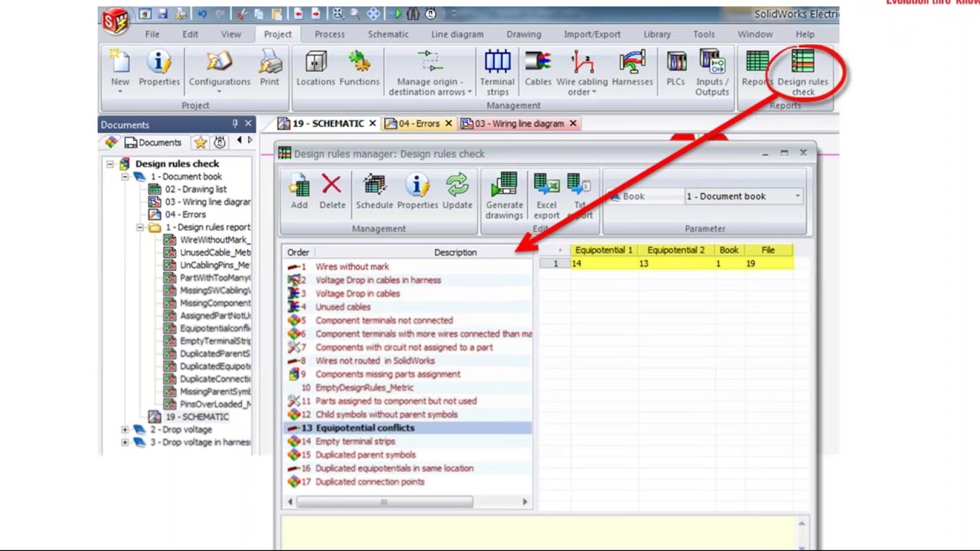Click Update to refresh the design rules
The width and height of the screenshot is (980, 551).
[x=457, y=191]
